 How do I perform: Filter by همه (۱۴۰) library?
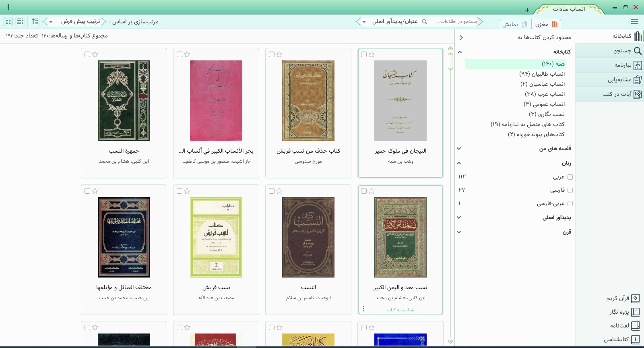pos(515,64)
